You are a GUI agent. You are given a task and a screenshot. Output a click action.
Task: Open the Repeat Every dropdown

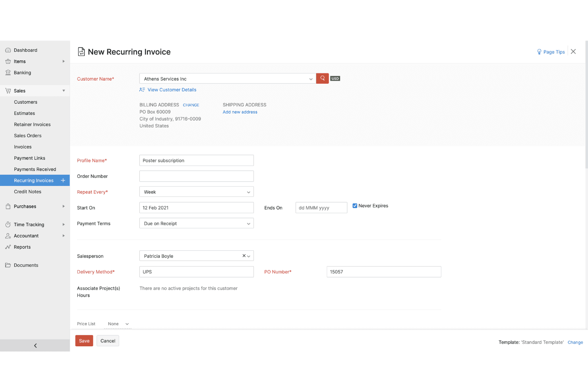pyautogui.click(x=197, y=192)
